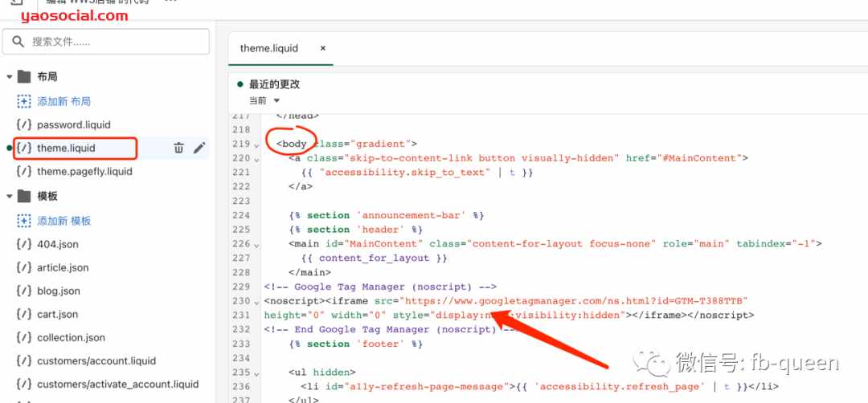Click the add new layout dashed-box icon

coord(24,101)
